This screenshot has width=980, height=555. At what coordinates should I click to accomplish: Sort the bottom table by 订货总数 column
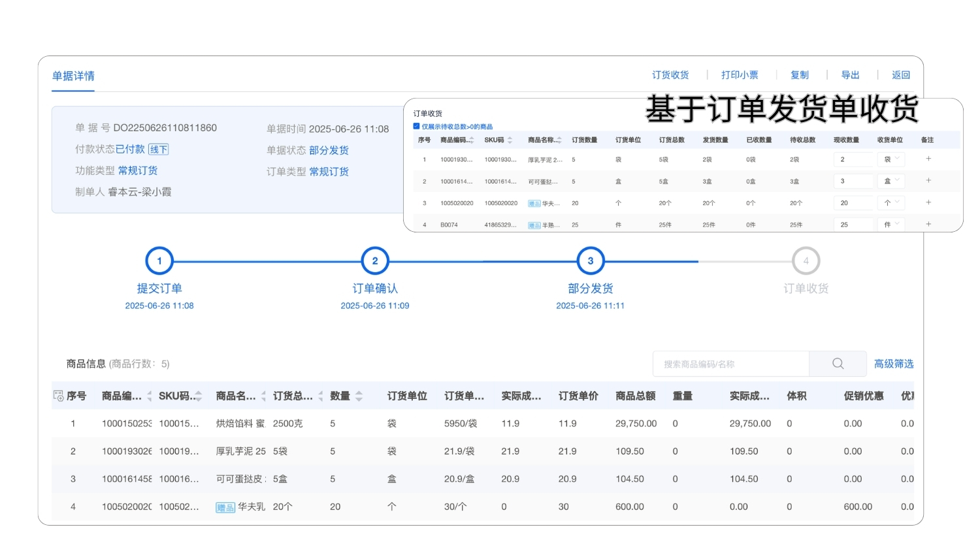pos(320,396)
